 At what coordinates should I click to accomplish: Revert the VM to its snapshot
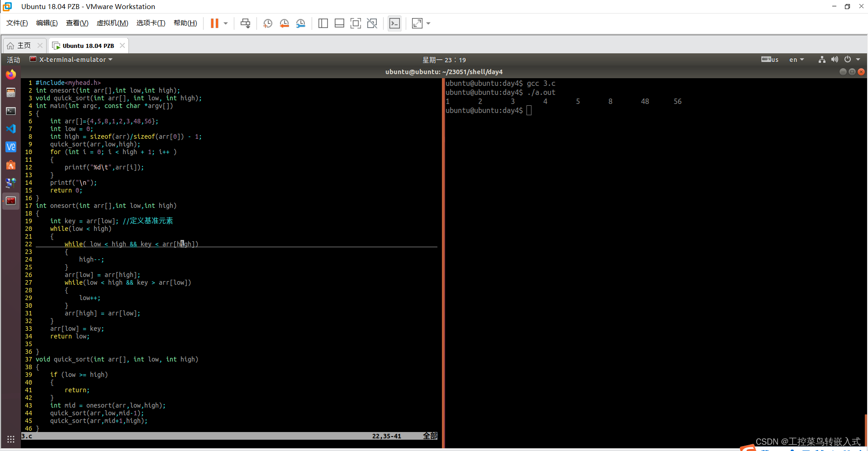click(x=285, y=23)
